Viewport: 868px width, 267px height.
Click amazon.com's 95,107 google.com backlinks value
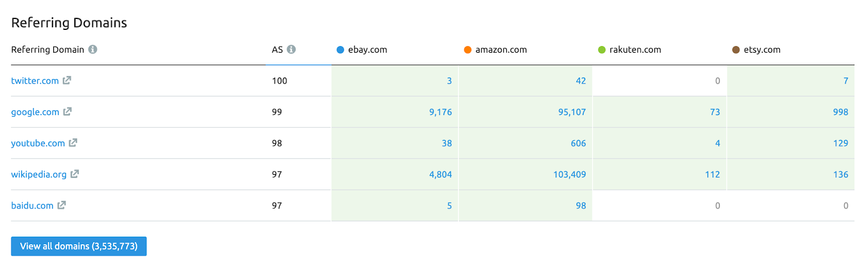coord(572,112)
